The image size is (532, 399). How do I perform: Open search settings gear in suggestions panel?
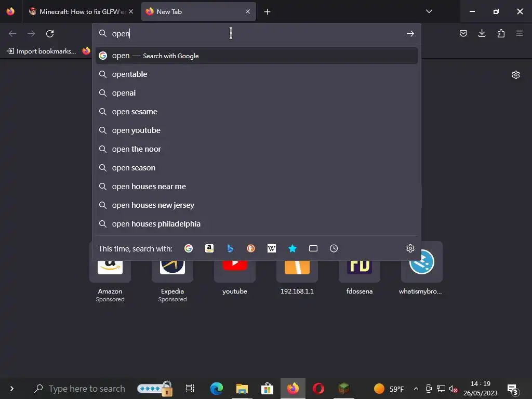[410, 248]
